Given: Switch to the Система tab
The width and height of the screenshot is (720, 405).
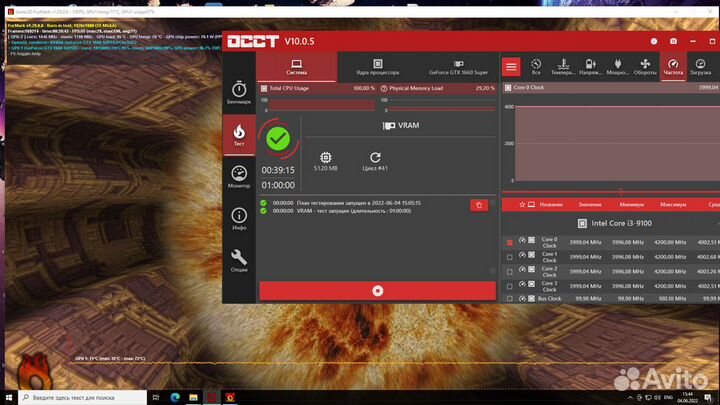Looking at the screenshot, I should click(x=297, y=67).
